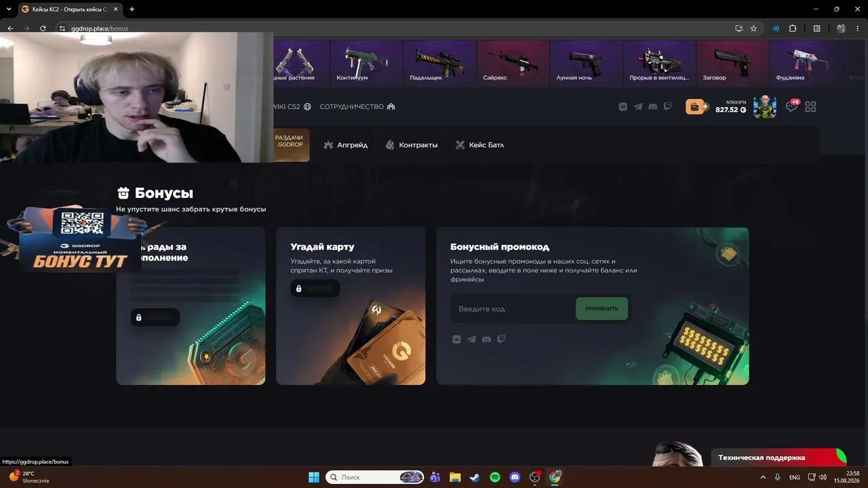Click the locked button on the 'Угадай карту' card
868x488 pixels.
[x=315, y=289]
